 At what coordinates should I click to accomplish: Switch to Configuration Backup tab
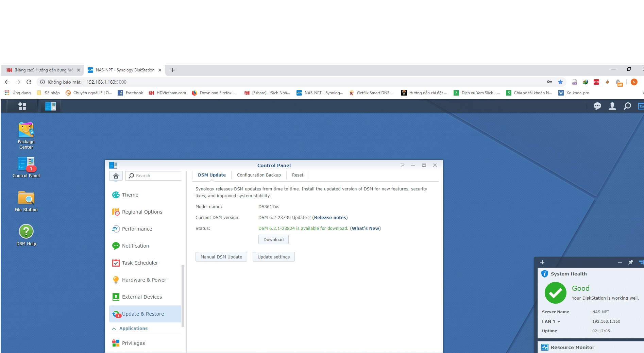(x=259, y=175)
